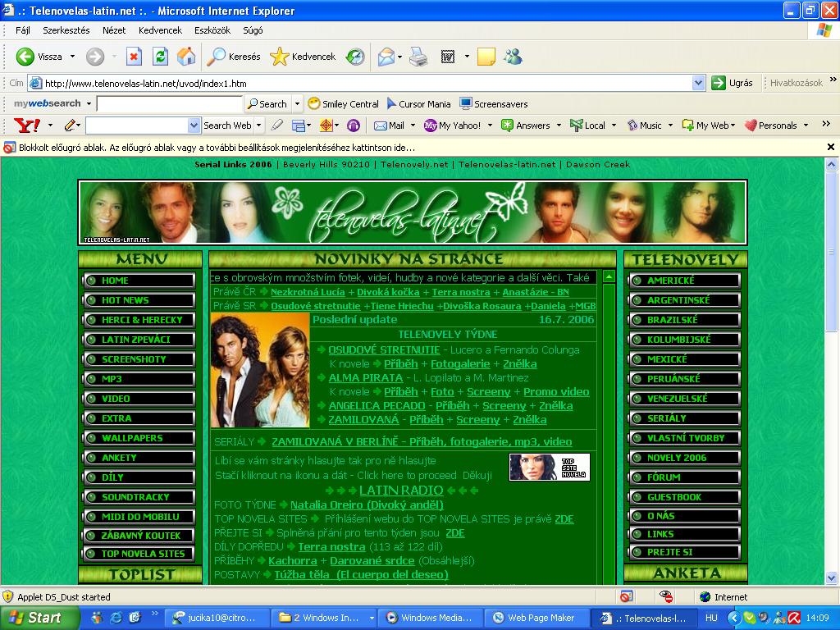This screenshot has height=630, width=840.
Task: Follow the ALMA PIRATA link
Action: [365, 377]
